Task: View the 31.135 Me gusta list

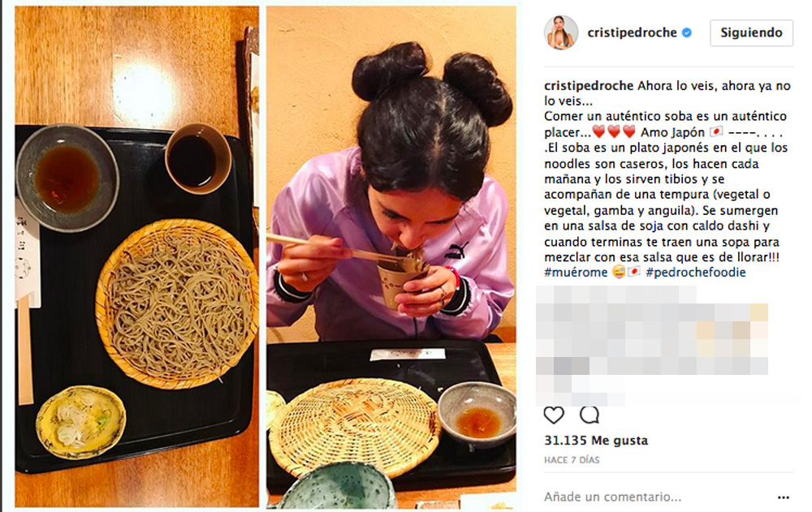Action: (x=596, y=441)
